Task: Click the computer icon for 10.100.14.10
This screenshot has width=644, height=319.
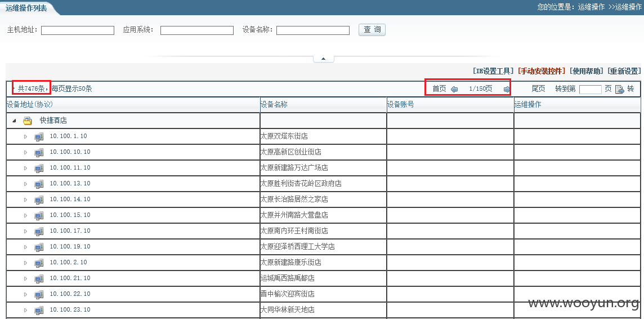Action: coord(39,200)
